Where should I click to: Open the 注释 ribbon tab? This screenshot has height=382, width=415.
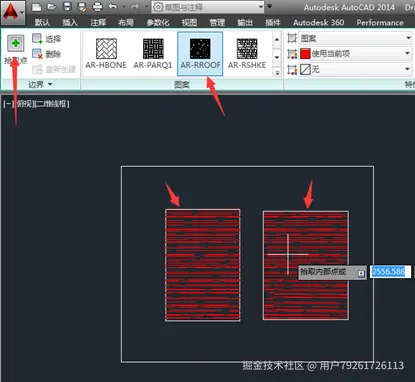coord(98,22)
